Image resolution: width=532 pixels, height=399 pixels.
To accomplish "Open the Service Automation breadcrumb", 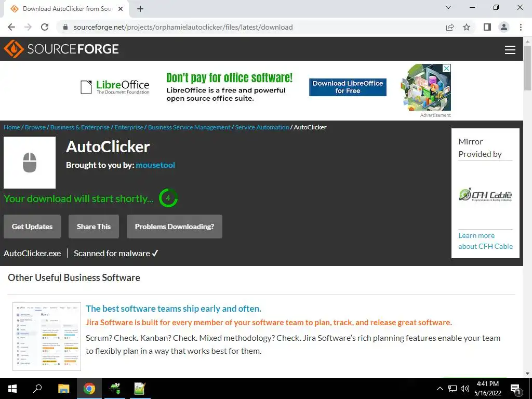I will (262, 127).
